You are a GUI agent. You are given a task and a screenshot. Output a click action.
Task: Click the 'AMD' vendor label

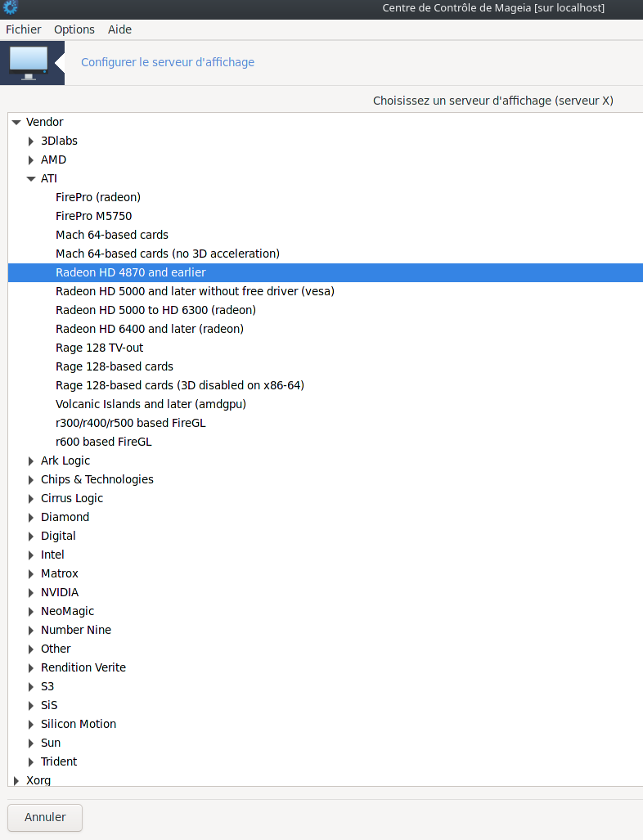54,159
